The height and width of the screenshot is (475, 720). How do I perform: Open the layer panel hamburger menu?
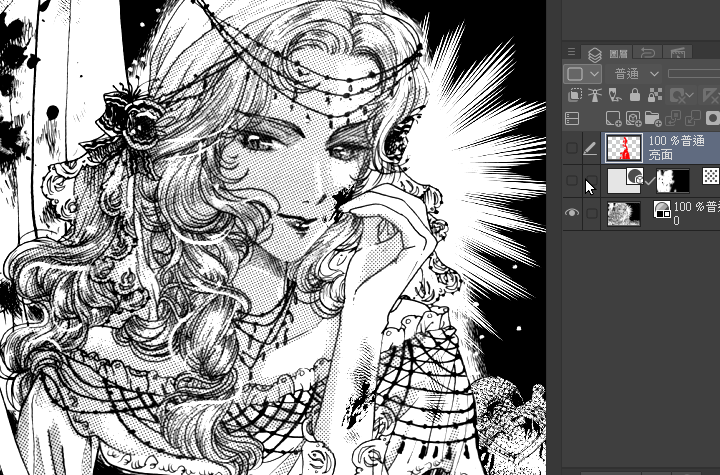(x=571, y=52)
